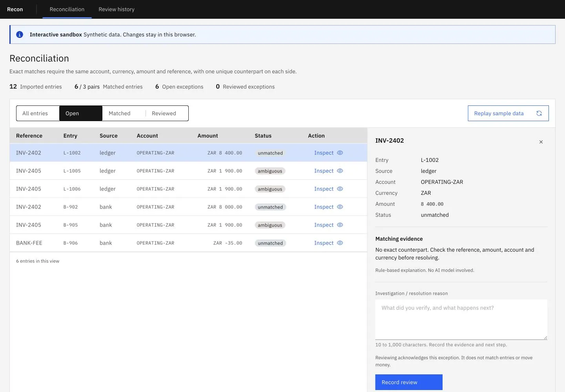Image resolution: width=565 pixels, height=392 pixels.
Task: Click amount ZAR 8 400.00 in table
Action: coord(225,153)
